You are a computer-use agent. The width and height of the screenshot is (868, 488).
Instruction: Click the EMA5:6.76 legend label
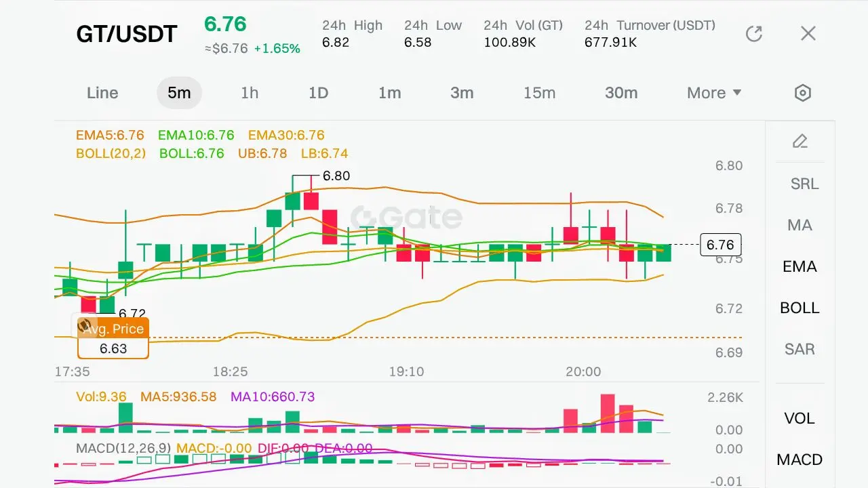(110, 136)
